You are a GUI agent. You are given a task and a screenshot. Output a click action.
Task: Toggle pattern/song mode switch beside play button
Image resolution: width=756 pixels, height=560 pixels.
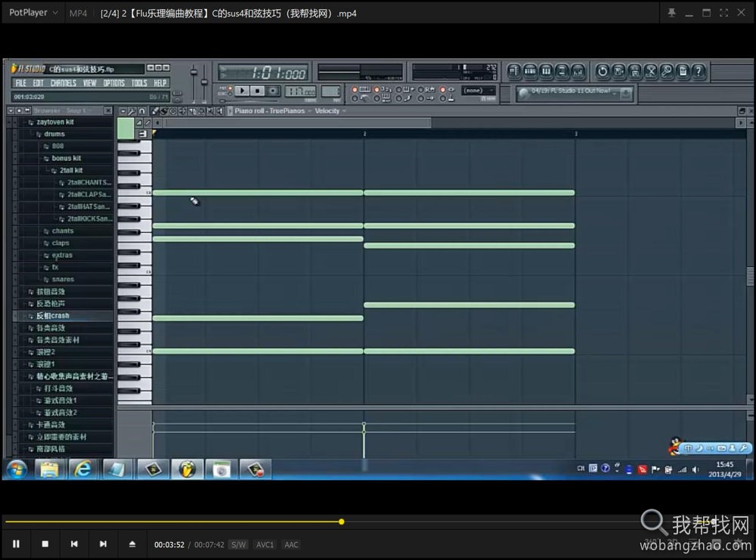tap(228, 91)
